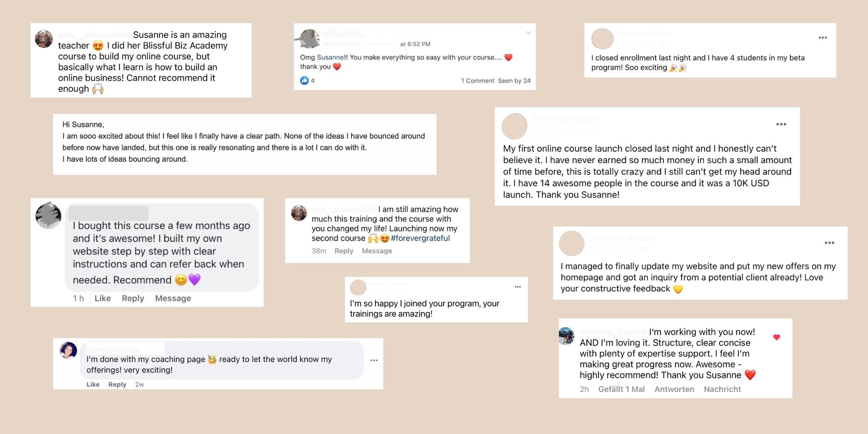Click the #forevergrateful hashtag
868x434 pixels.
[420, 238]
